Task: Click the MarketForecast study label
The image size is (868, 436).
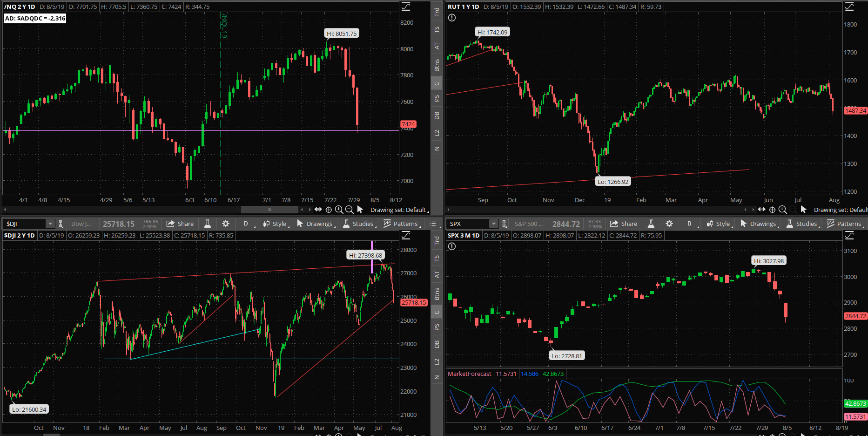Action: click(x=469, y=374)
